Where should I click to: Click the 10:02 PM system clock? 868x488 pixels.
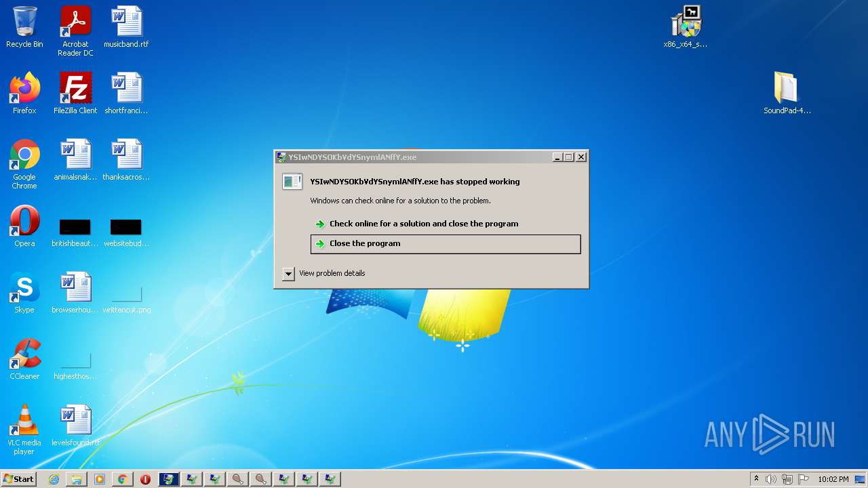coord(833,479)
